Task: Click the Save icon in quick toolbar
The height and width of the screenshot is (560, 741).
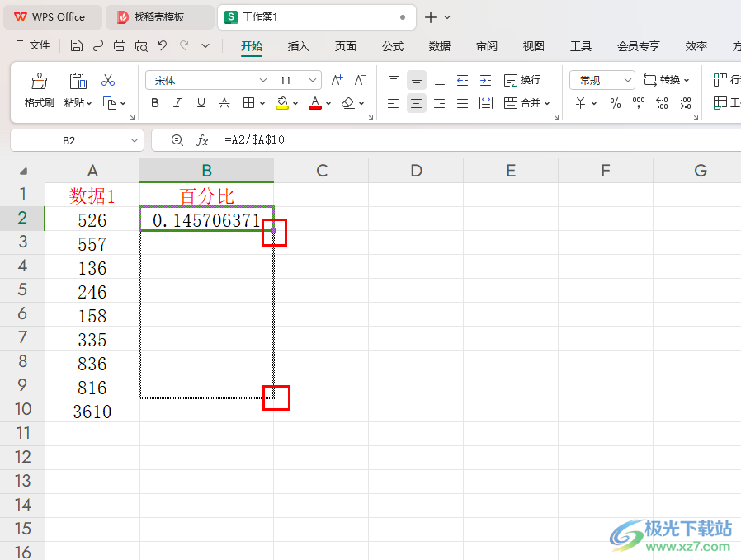Action: [x=76, y=46]
